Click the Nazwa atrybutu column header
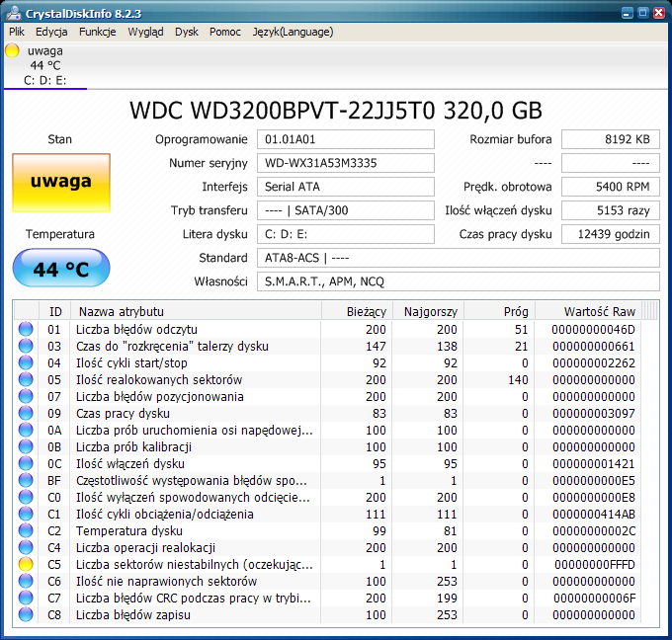The width and height of the screenshot is (672, 640). click(196, 311)
